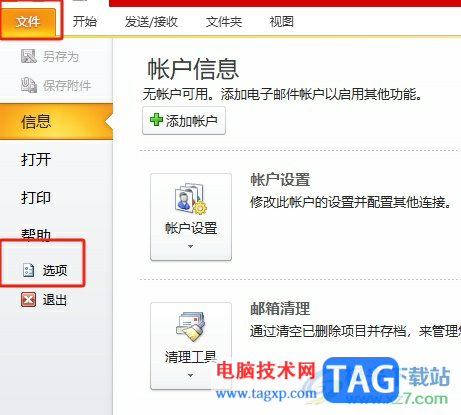Image resolution: width=461 pixels, height=415 pixels.
Task: Switch to the Home (开始) tab
Action: (x=85, y=22)
